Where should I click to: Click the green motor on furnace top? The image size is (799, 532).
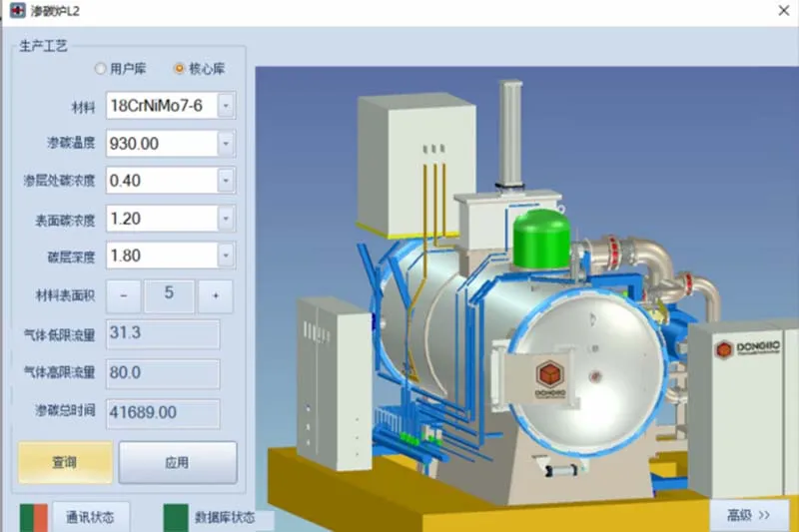click(x=540, y=242)
